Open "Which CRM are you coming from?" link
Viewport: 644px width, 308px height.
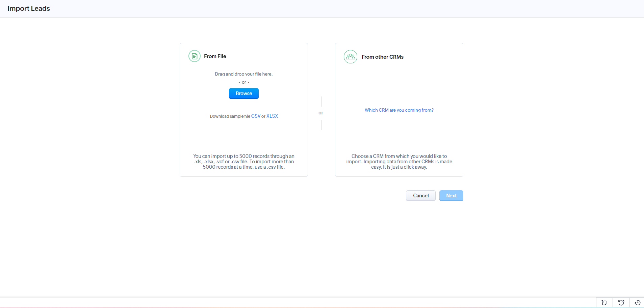[399, 110]
